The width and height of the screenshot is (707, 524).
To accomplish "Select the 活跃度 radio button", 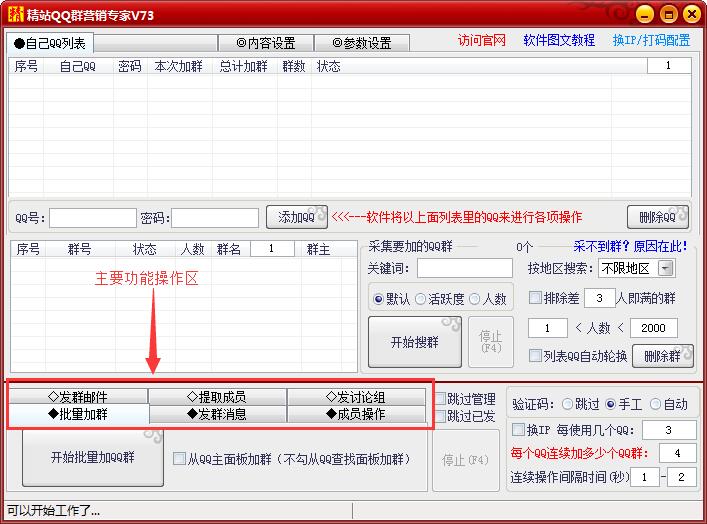I will tap(420, 299).
